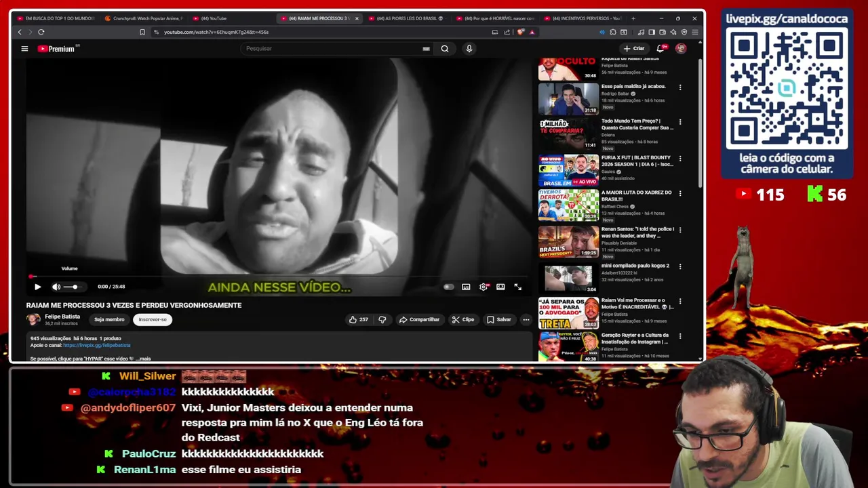Open Geração Ruyter video thumbnail

pos(568,346)
